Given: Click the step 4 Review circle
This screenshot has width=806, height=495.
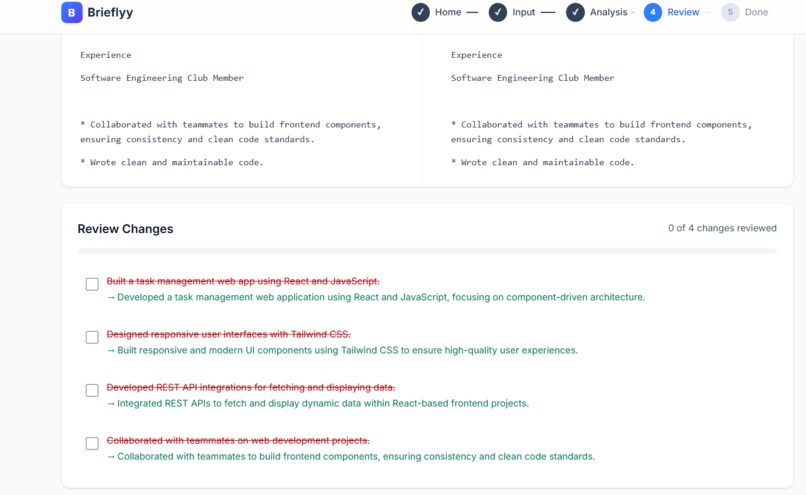Looking at the screenshot, I should [653, 12].
